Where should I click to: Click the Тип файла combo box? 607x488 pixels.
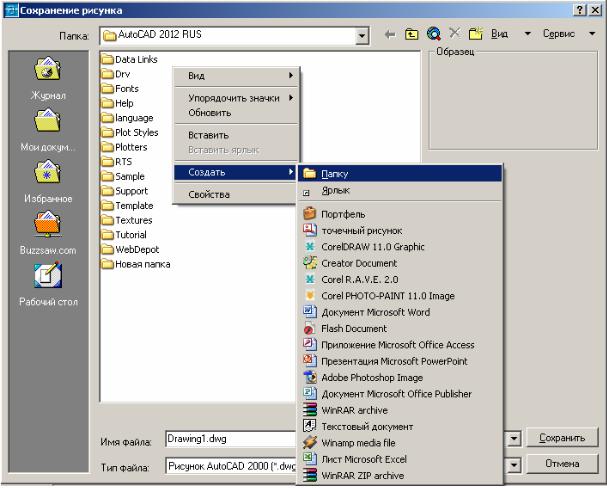pos(231,466)
